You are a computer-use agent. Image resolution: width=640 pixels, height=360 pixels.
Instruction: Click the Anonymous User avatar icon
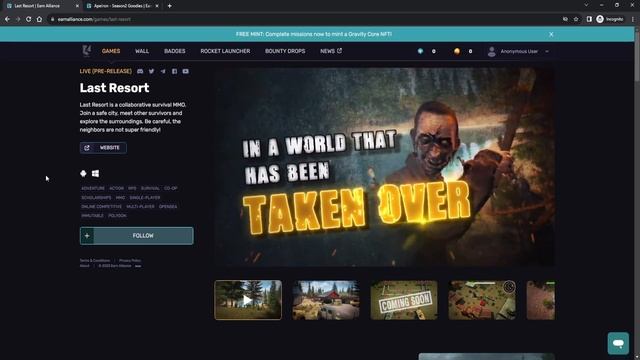491,51
